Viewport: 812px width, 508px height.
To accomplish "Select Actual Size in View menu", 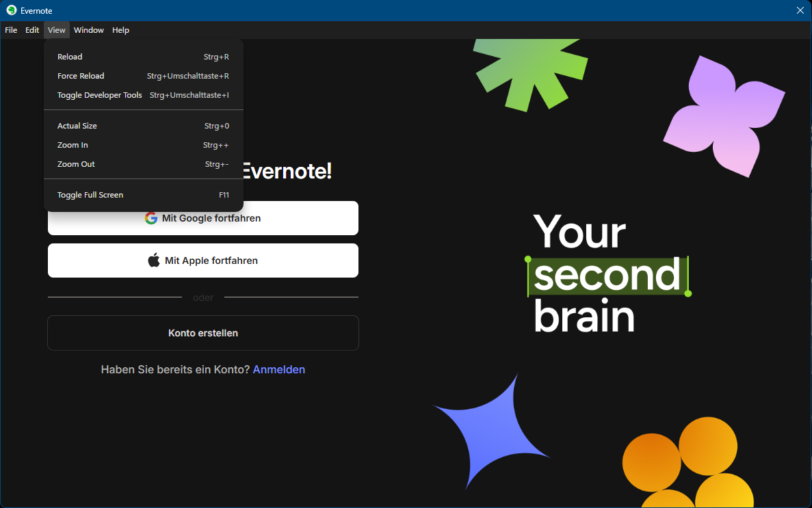I will [144, 126].
